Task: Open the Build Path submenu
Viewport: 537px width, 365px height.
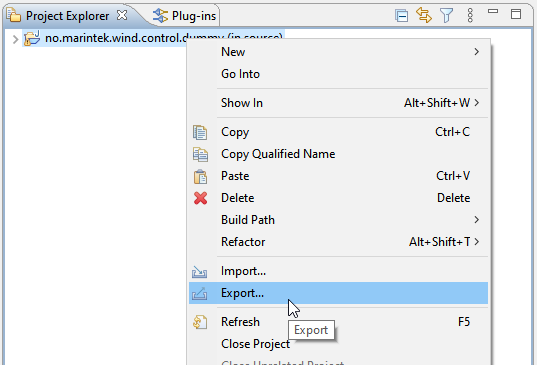Action: click(x=338, y=220)
